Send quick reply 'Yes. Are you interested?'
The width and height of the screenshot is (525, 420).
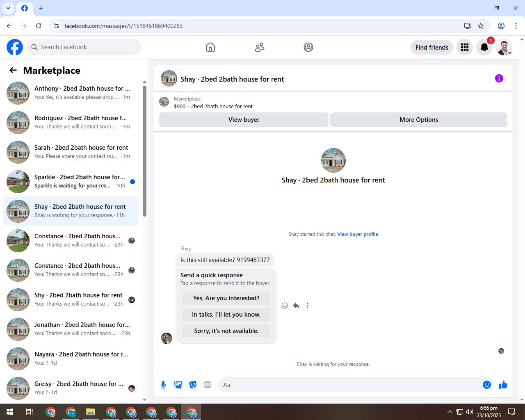[x=226, y=298]
